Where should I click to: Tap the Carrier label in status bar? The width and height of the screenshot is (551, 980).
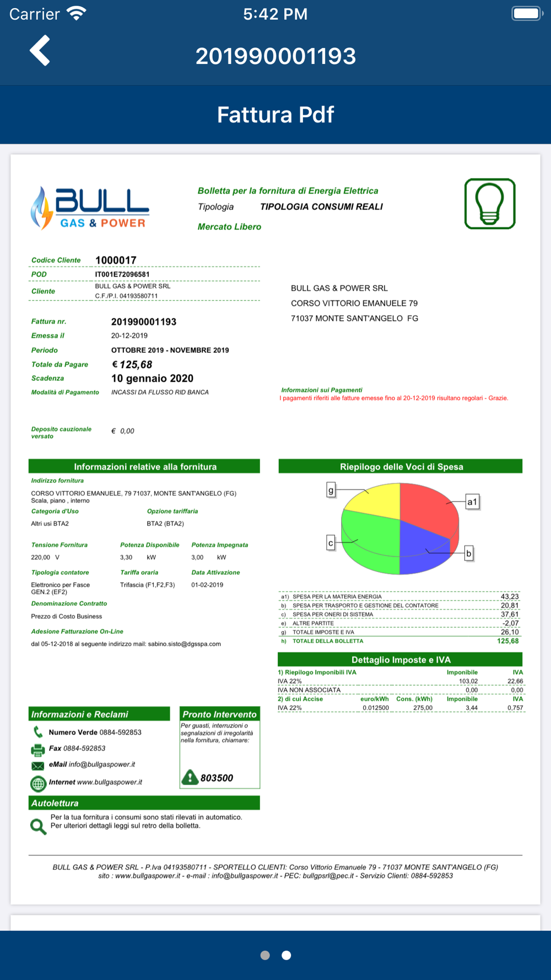point(34,14)
